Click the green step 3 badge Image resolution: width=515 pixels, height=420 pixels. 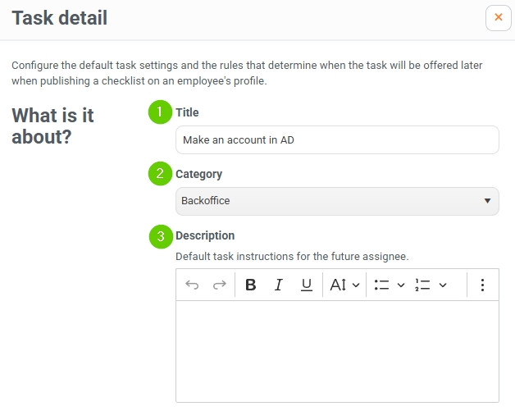click(x=161, y=236)
